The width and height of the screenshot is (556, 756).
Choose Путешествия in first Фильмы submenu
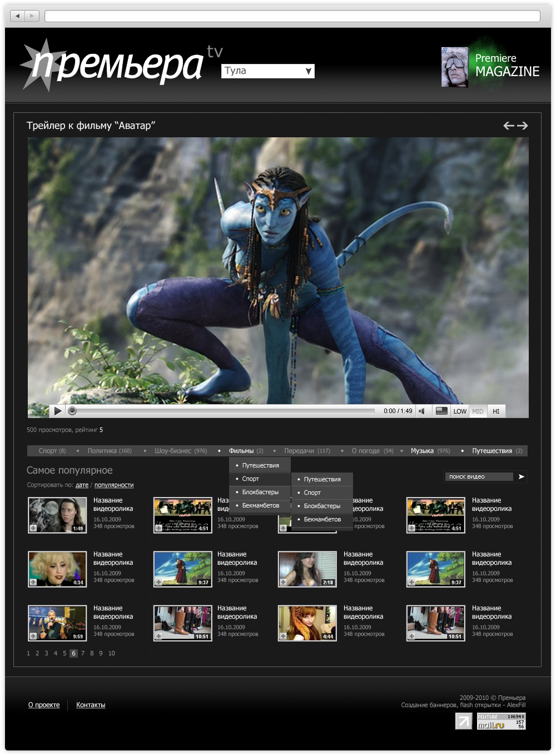[x=260, y=465]
